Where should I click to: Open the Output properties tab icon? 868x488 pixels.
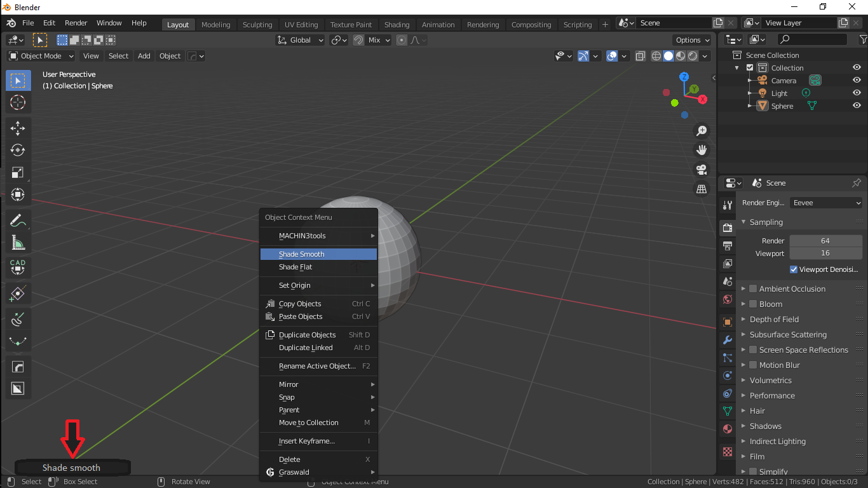pos(728,246)
